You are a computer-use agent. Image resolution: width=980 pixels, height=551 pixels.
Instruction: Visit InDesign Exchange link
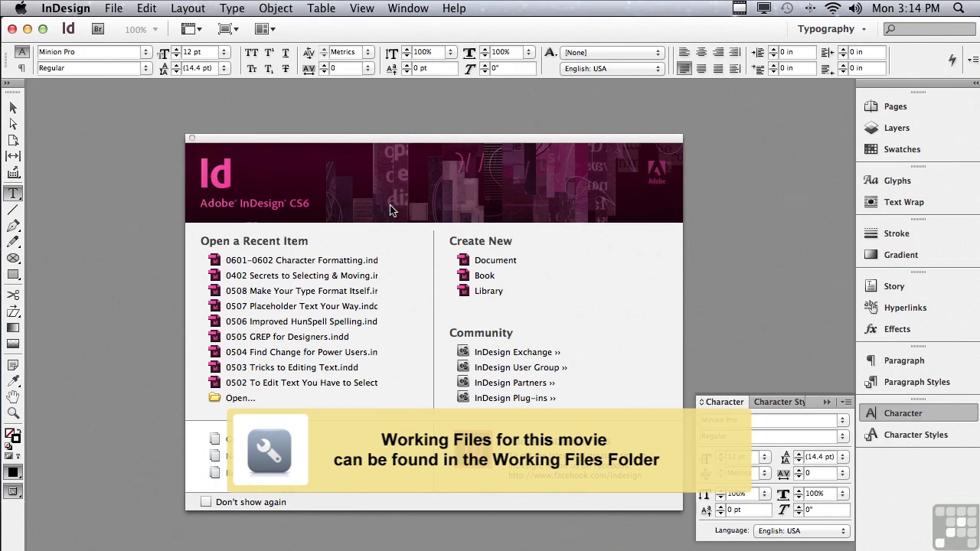[x=517, y=352]
